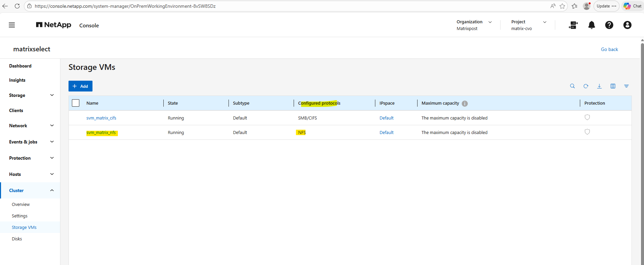Open the user account profile icon
Image resolution: width=644 pixels, height=265 pixels.
627,25
